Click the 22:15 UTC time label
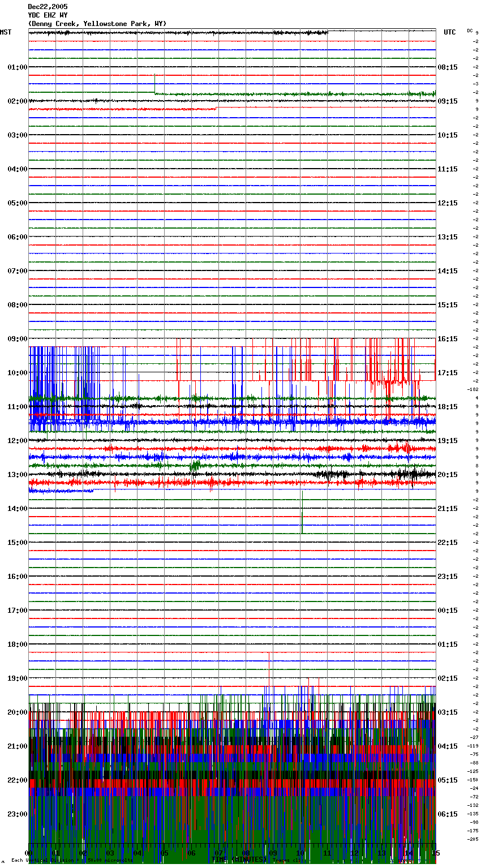 [x=448, y=543]
